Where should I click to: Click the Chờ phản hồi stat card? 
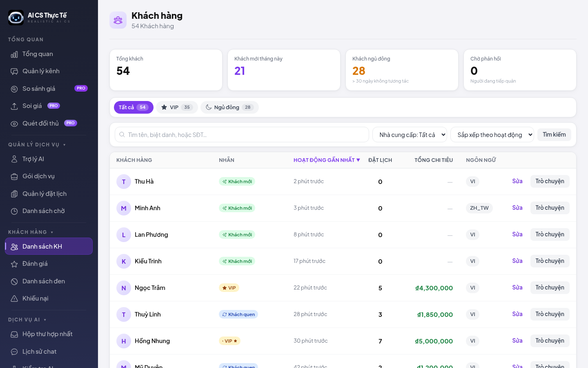coord(520,70)
